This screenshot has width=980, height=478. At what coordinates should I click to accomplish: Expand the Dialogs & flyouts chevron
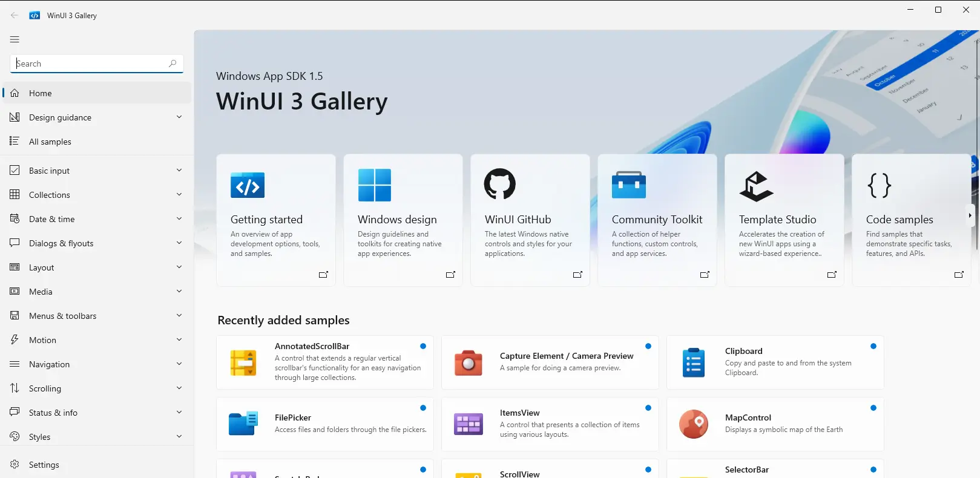[x=179, y=243]
